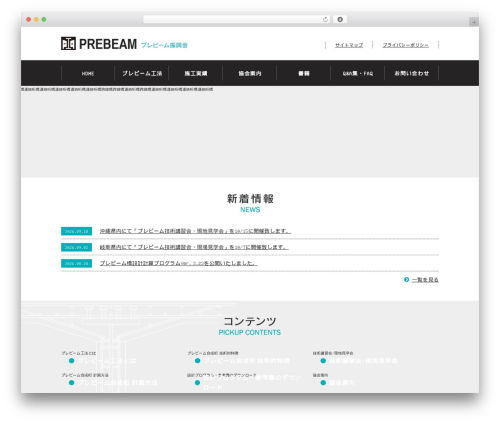This screenshot has height=423, width=500.
Task: Click the PREBEAM プレビーム振興会 site title
Action: coord(124,44)
